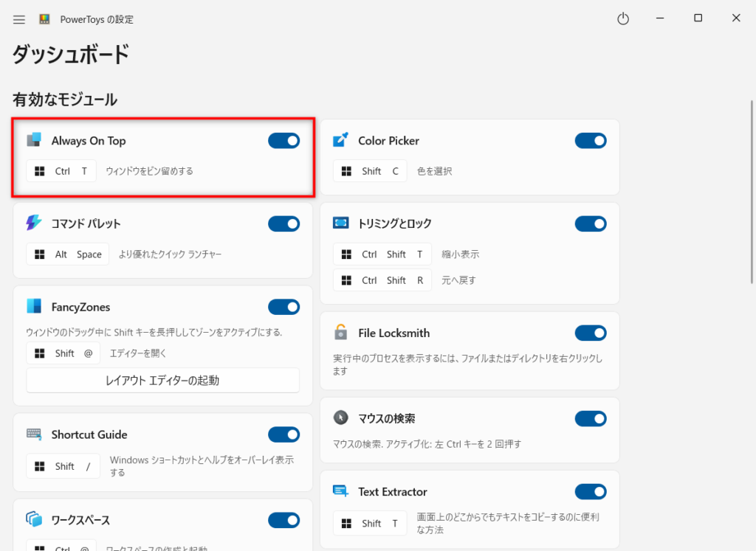Viewport: 756px width, 551px height.
Task: Click the FancyZones module icon
Action: (x=34, y=306)
